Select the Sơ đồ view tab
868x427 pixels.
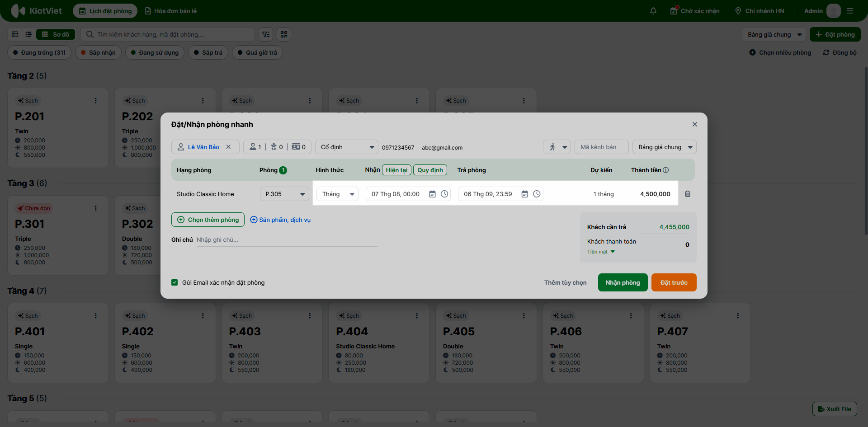56,34
